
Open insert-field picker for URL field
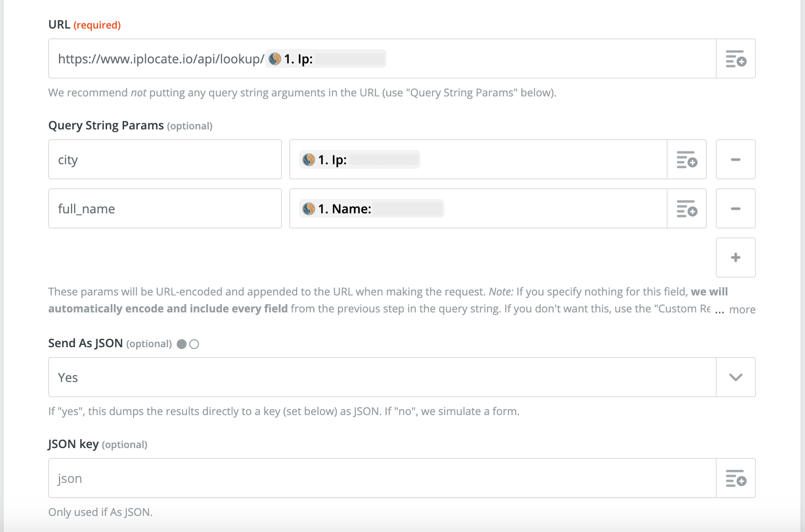tap(736, 58)
